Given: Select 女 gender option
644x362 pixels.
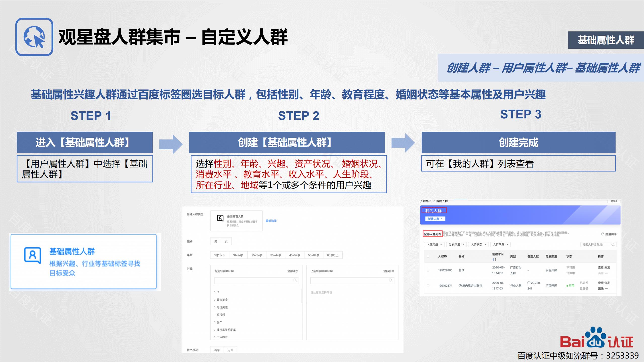Looking at the screenshot, I should tap(226, 242).
